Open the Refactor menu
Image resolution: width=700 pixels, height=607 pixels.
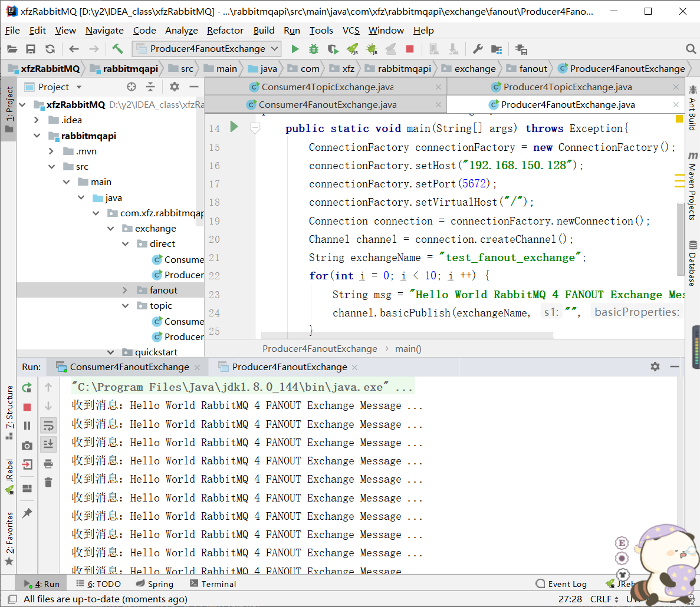225,30
